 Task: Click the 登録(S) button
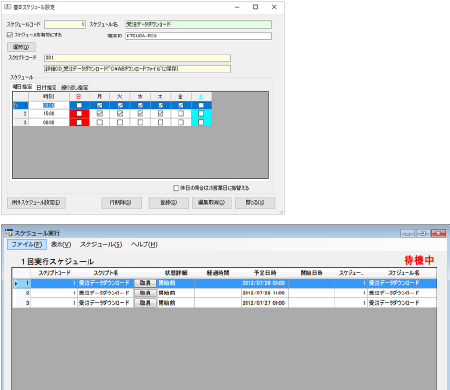pos(169,203)
